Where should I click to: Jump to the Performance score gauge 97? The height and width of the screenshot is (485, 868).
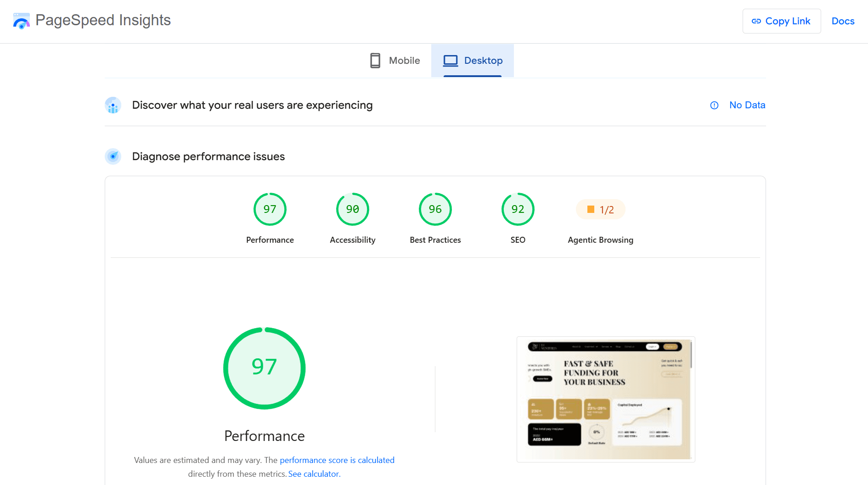point(270,209)
